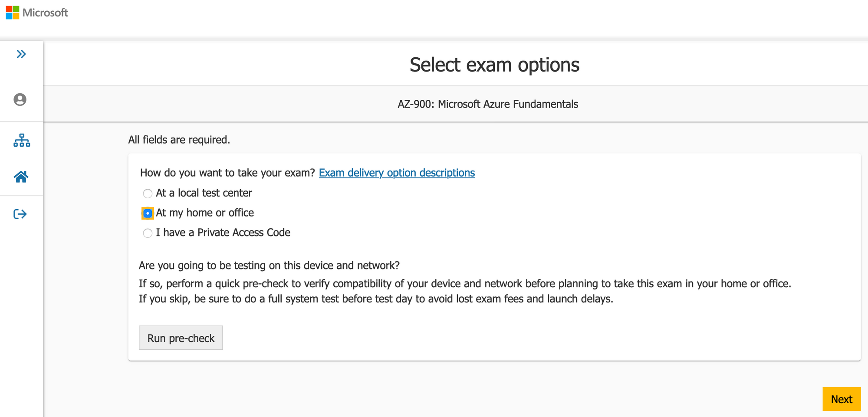This screenshot has height=417, width=868.
Task: Select 'I have a Private Access Code' radio button
Action: 148,233
